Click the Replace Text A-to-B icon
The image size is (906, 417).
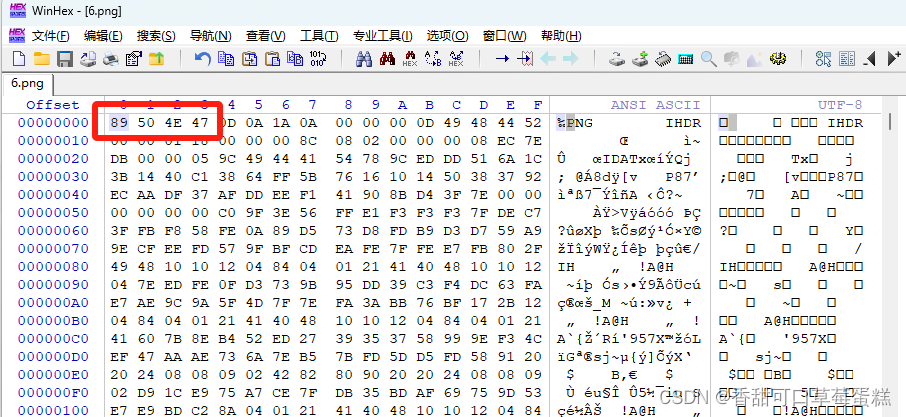click(x=433, y=58)
